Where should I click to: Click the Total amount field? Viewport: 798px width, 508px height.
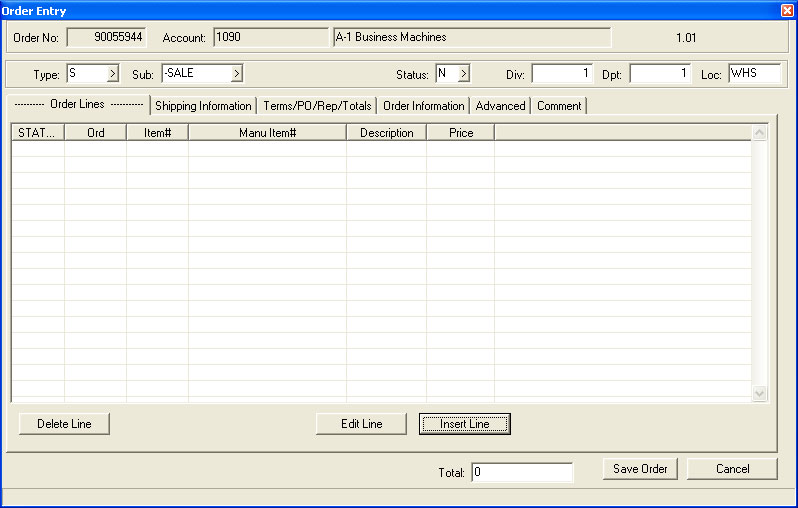[x=522, y=472]
